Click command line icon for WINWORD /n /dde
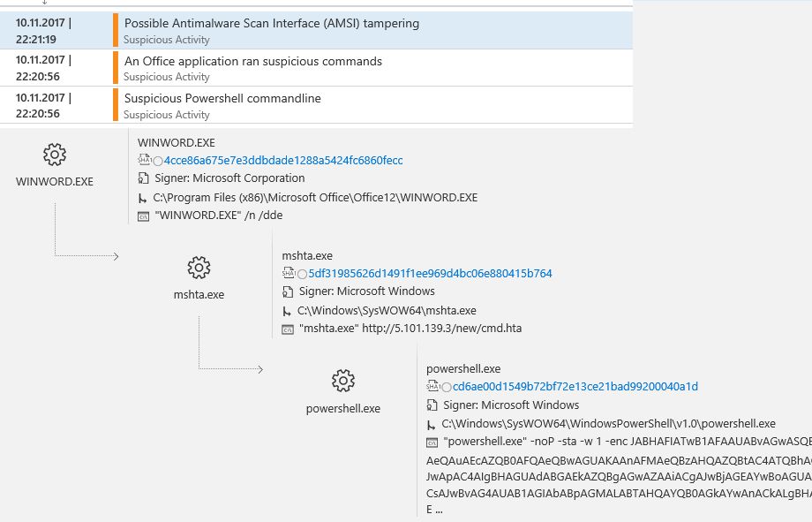 tap(144, 216)
